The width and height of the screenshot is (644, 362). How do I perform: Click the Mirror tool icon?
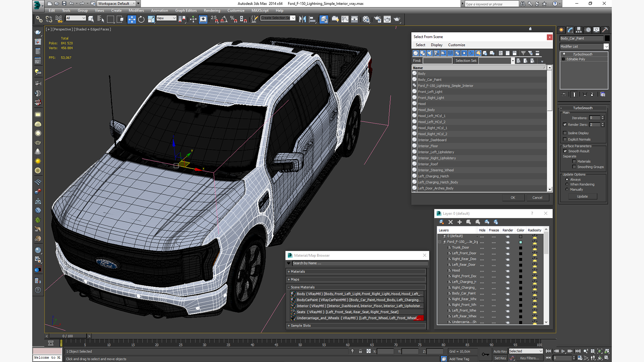[303, 19]
